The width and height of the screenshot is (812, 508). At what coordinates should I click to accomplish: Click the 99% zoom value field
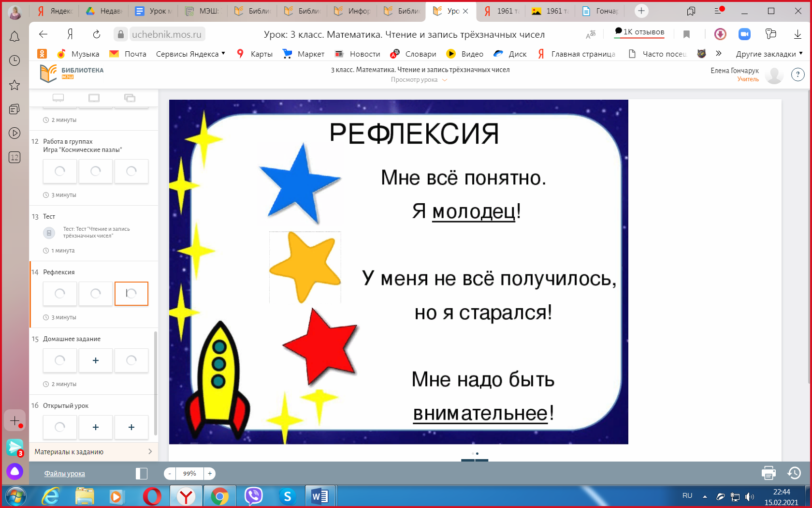(189, 474)
